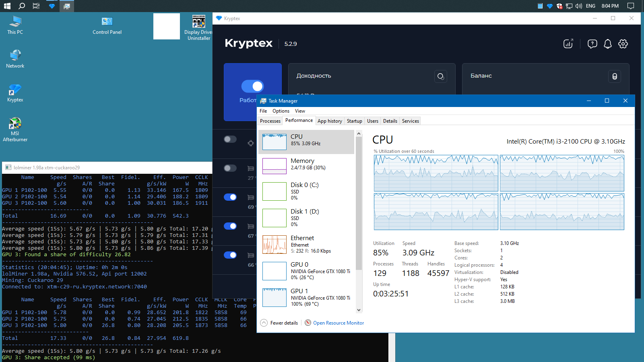The height and width of the screenshot is (362, 644).
Task: Open the Options menu in Task Manager
Action: point(281,111)
